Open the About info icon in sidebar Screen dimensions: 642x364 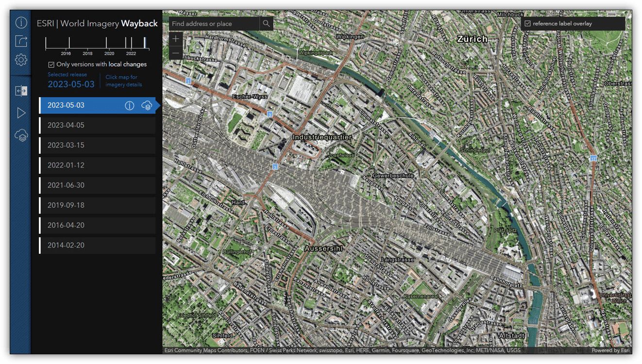click(x=21, y=22)
